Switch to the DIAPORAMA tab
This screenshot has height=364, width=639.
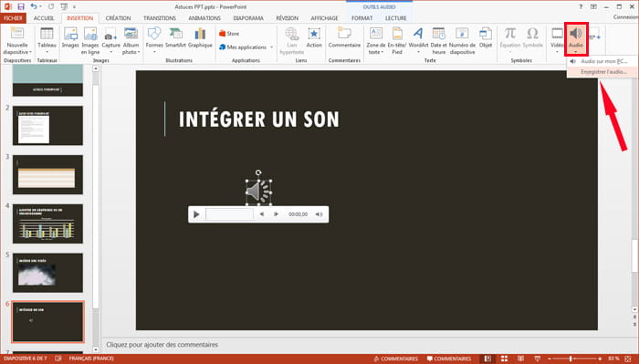coord(248,18)
